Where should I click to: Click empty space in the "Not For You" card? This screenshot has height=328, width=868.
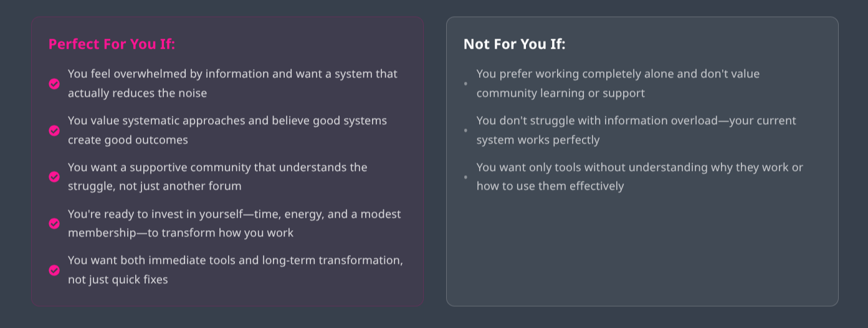click(642, 249)
